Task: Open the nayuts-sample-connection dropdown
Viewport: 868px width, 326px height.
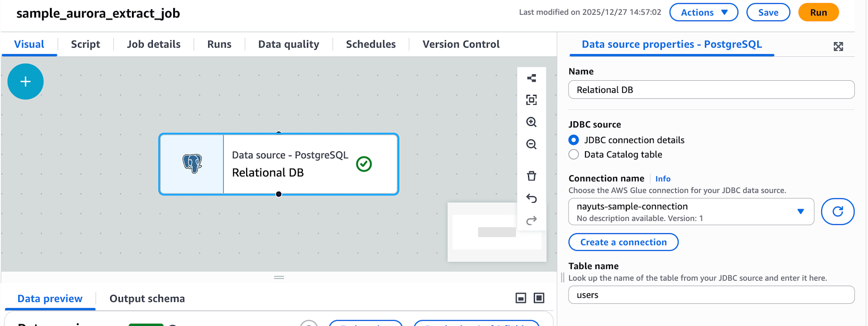Action: 691,212
